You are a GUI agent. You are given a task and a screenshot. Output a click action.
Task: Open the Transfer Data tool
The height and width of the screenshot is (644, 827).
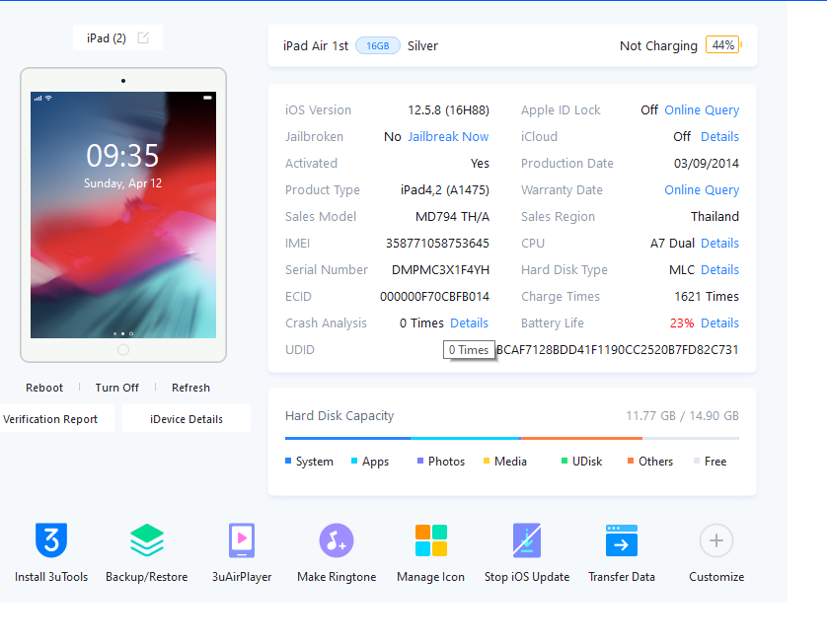click(622, 540)
